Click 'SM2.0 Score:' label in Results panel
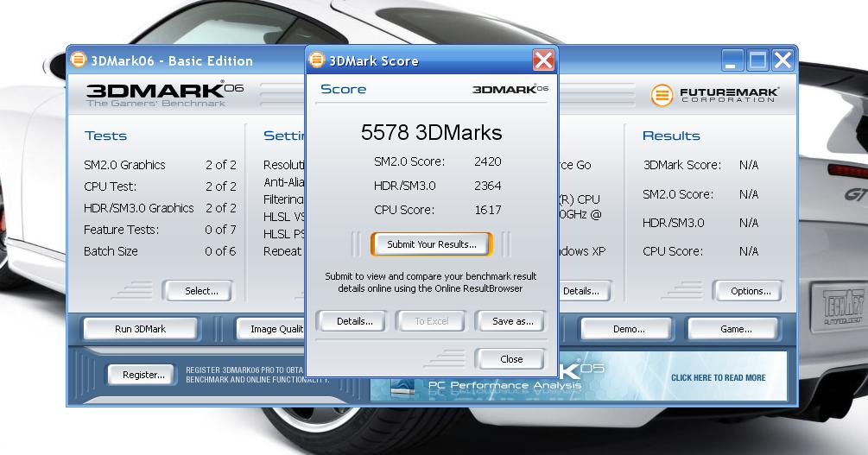The image size is (868, 455). point(678,194)
